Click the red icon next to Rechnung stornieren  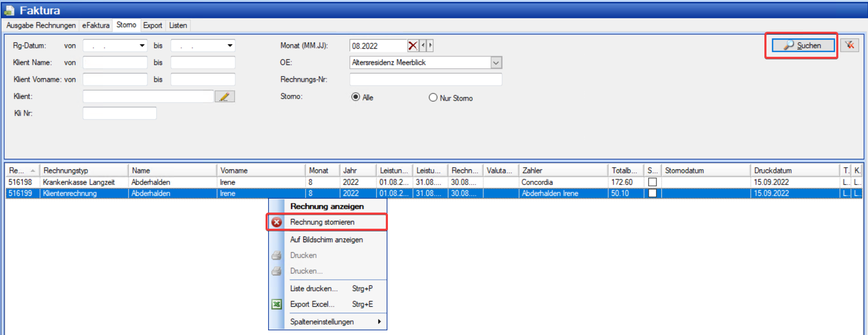point(276,222)
